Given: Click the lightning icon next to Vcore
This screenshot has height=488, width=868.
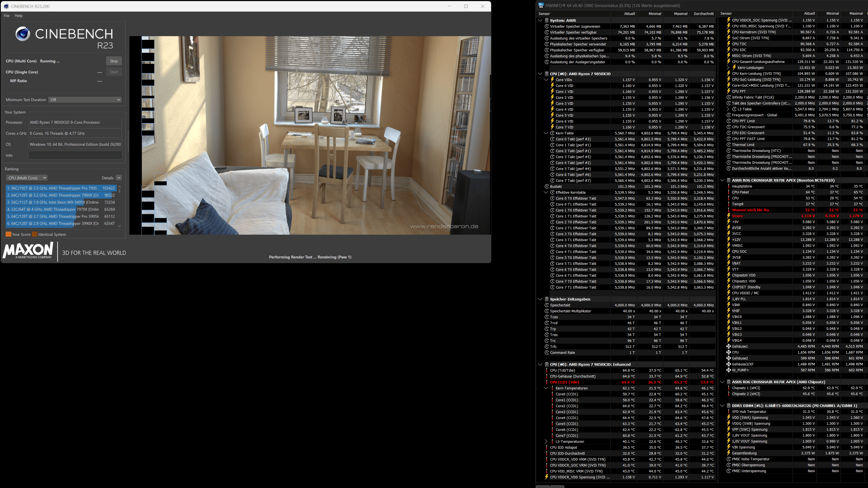Looking at the screenshot, I should tap(728, 216).
